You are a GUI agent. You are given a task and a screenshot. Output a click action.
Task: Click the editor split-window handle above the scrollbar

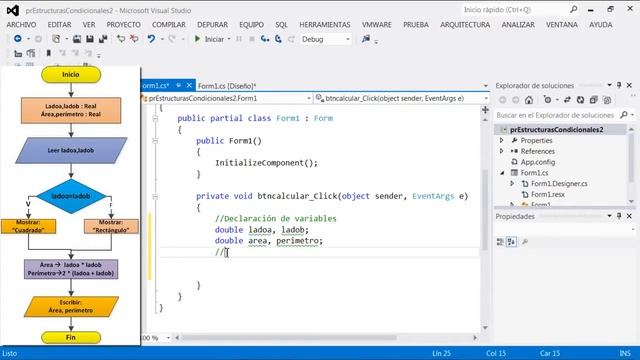(485, 110)
